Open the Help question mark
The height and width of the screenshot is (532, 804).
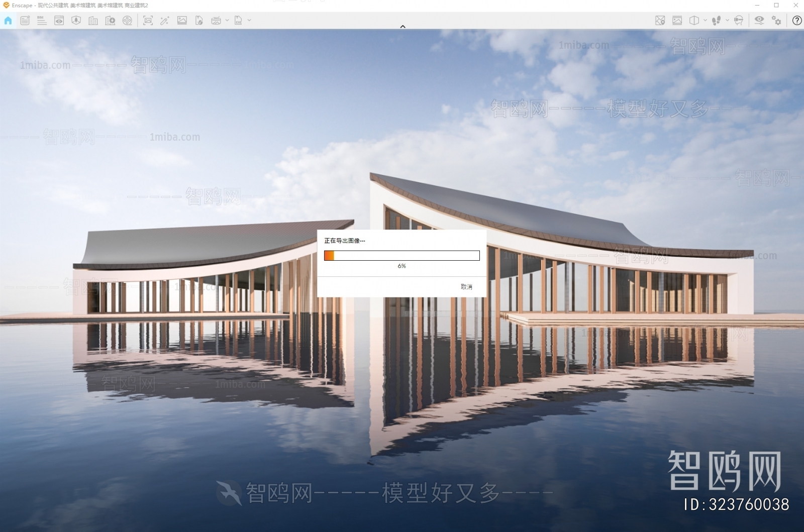[797, 21]
